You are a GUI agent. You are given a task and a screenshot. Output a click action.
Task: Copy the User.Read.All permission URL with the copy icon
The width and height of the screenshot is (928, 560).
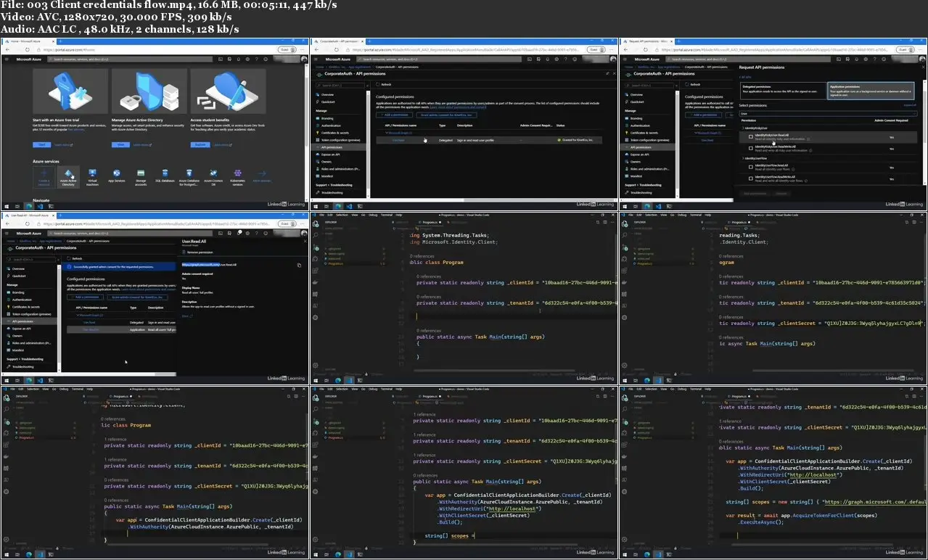tap(300, 265)
